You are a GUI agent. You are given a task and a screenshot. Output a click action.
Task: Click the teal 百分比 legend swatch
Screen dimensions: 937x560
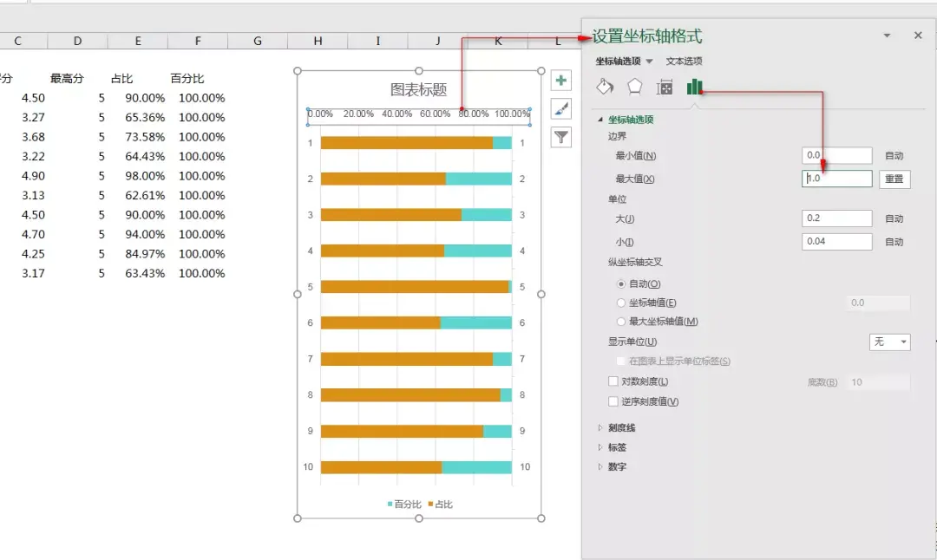click(390, 504)
